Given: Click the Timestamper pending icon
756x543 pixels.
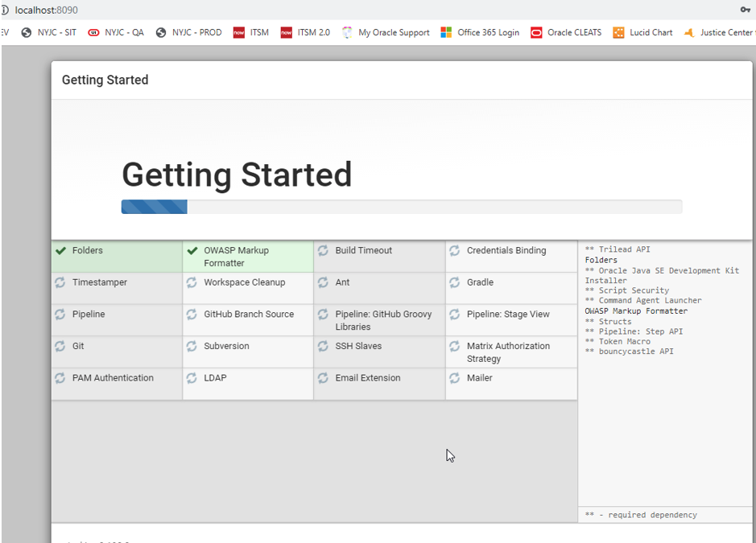Looking at the screenshot, I should point(60,282).
